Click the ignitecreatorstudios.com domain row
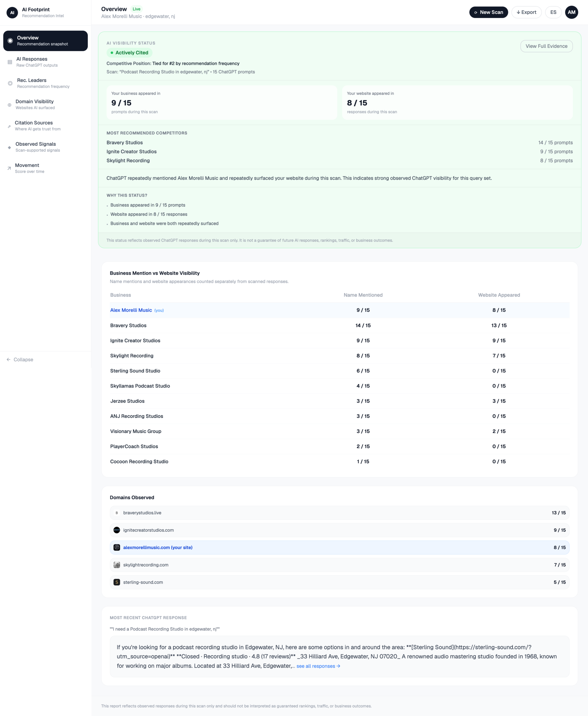 pos(339,530)
